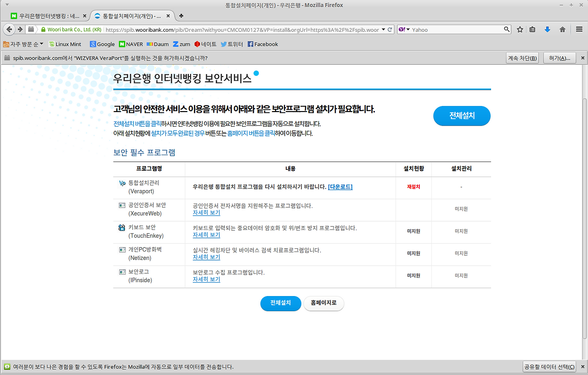588x375 pixels.
Task: Close the Firefox data sharing bar
Action: (x=582, y=367)
